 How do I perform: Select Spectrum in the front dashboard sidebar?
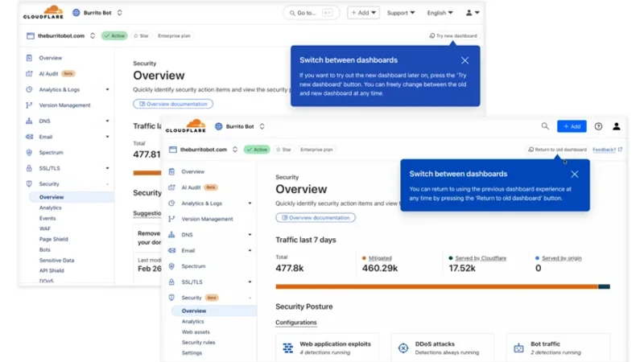[193, 266]
